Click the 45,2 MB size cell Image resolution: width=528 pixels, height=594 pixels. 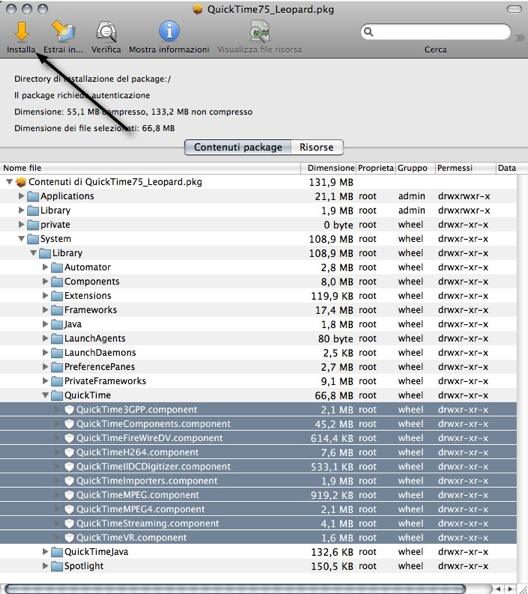point(334,424)
